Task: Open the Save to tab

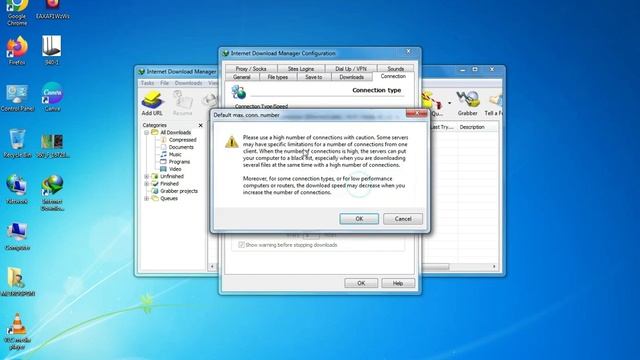Action: (313, 77)
